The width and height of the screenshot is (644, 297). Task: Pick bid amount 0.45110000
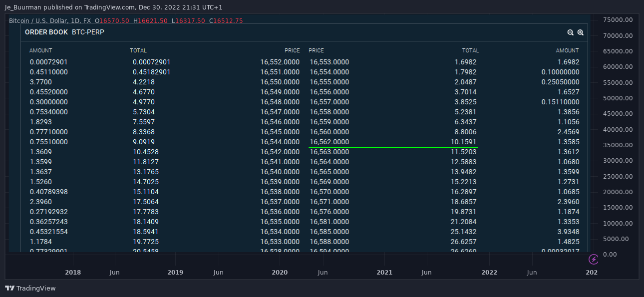pos(49,72)
